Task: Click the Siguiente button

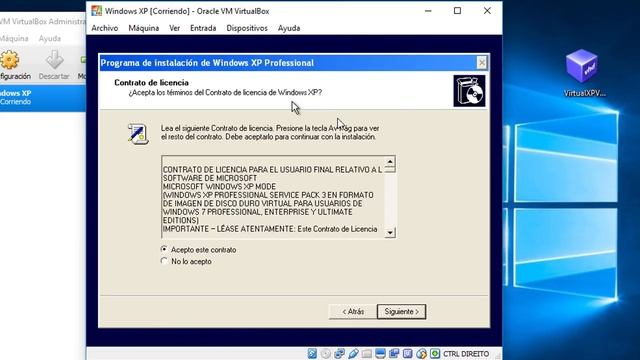Action: coord(402,311)
